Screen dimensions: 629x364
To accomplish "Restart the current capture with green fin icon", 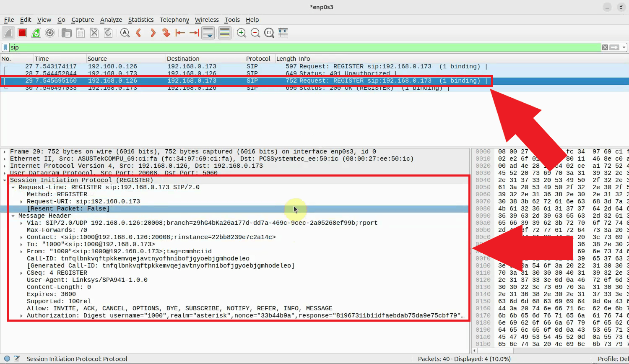I will tap(36, 33).
